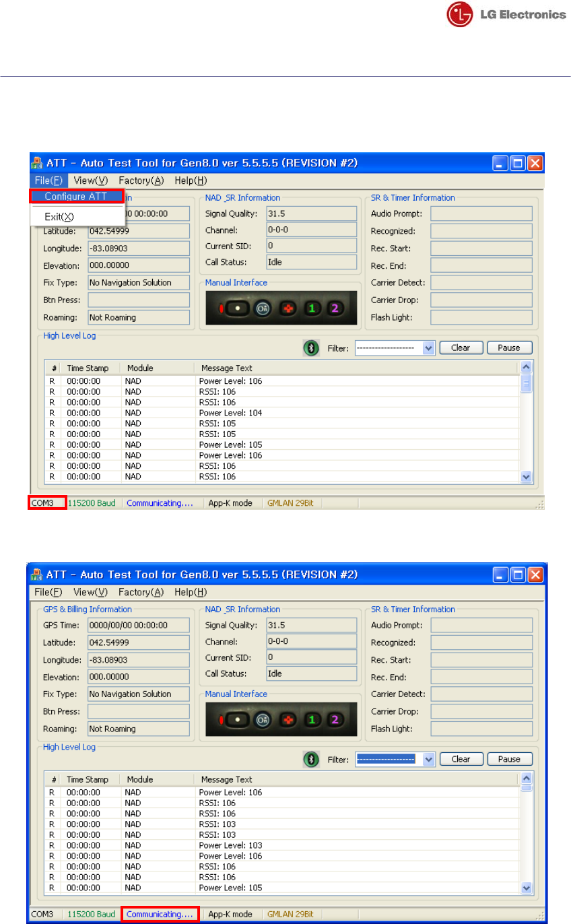571x924 pixels.
Task: Click green 1 button in lower window's Manual Interface
Action: (312, 720)
